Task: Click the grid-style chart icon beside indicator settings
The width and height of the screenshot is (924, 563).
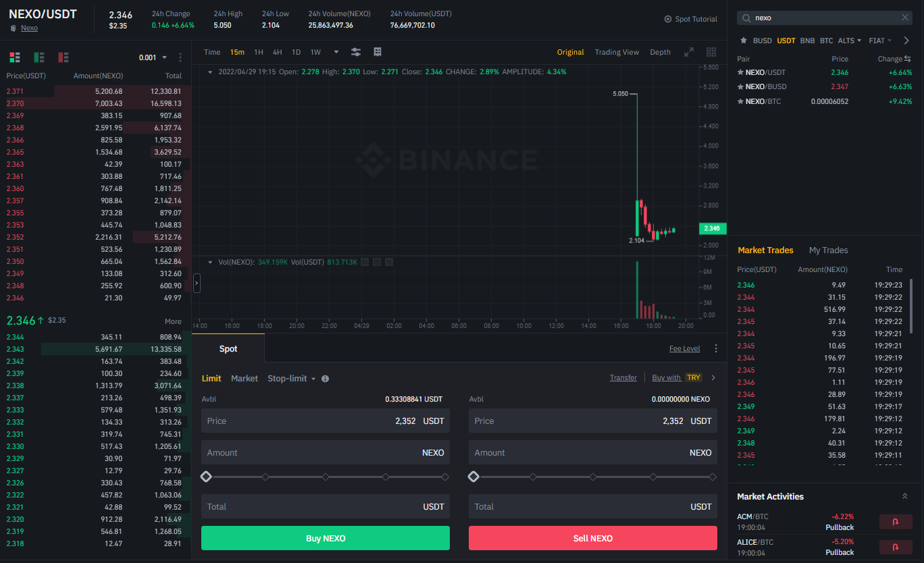Action: point(378,52)
